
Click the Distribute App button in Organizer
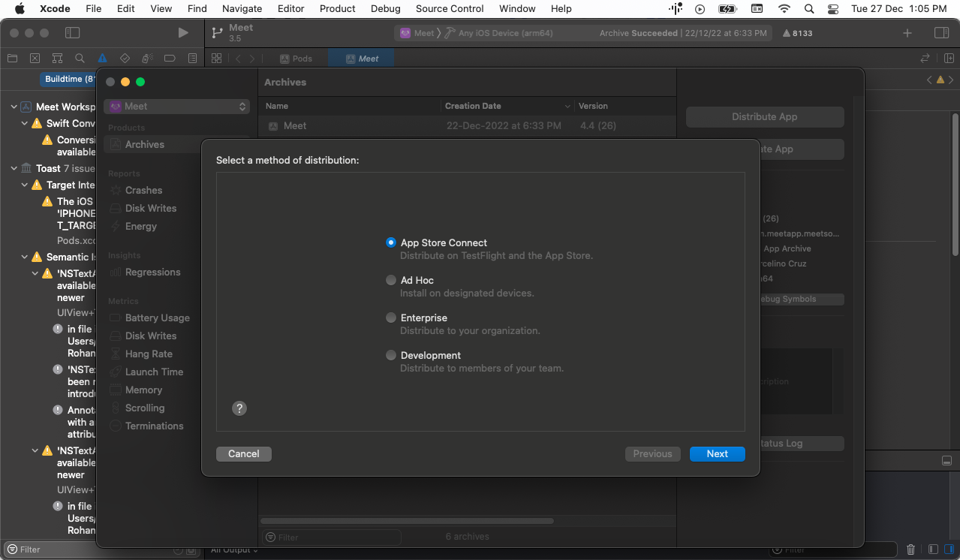pos(765,116)
